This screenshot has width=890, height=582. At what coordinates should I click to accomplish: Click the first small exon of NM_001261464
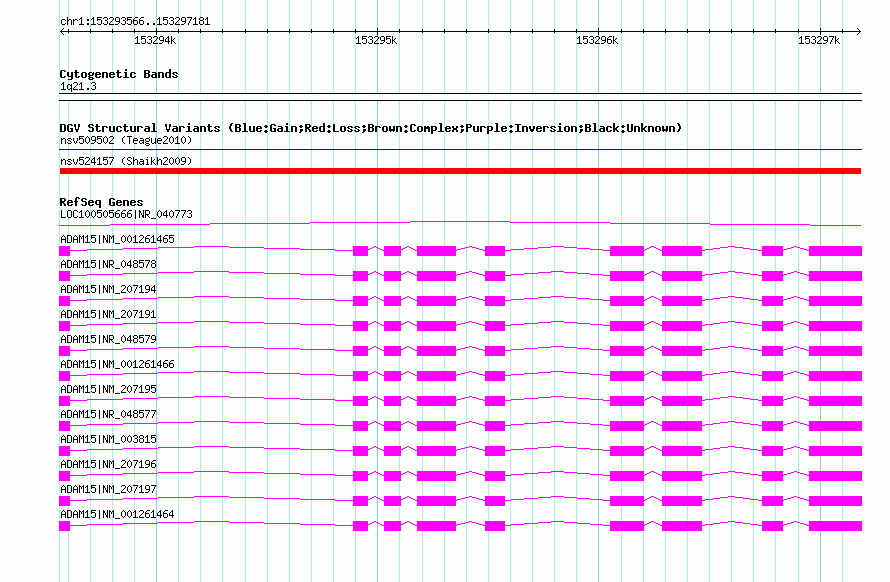[x=65, y=526]
